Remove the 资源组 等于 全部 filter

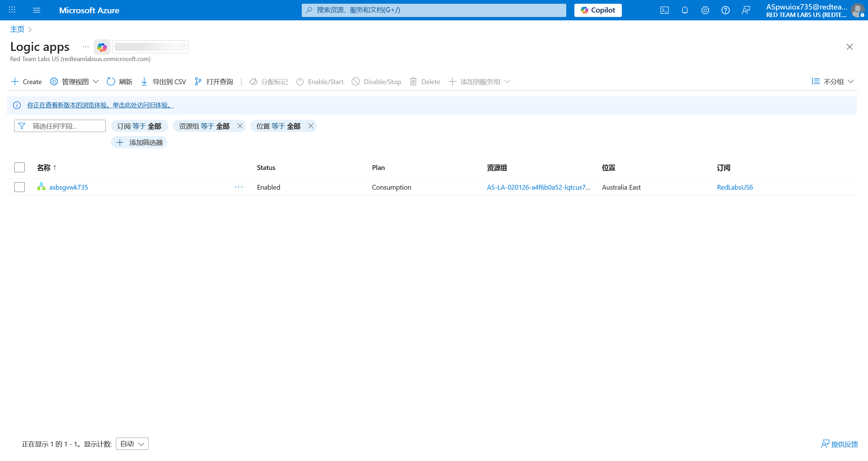(x=240, y=126)
